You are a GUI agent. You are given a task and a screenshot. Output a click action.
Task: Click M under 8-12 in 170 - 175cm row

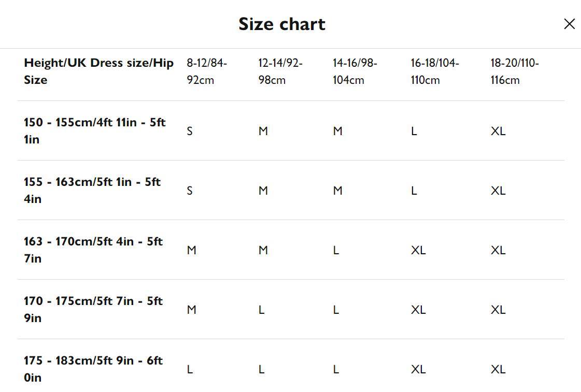tap(192, 310)
